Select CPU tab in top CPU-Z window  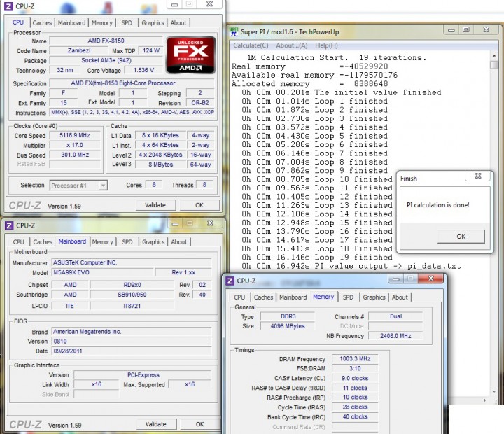pos(18,22)
